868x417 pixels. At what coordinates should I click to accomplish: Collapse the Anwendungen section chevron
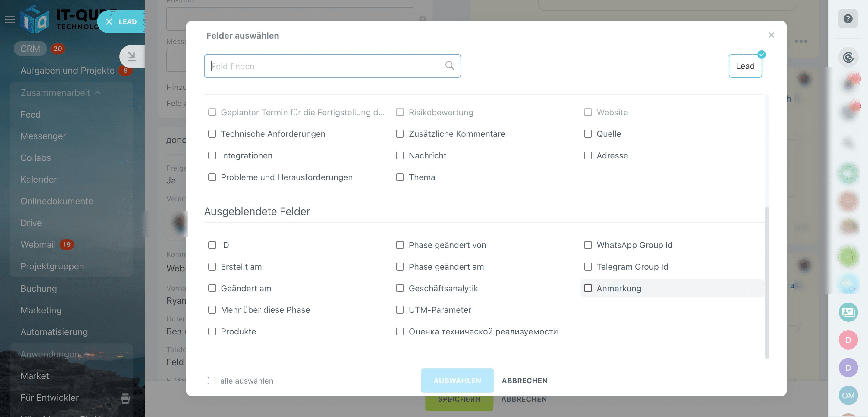(86, 354)
